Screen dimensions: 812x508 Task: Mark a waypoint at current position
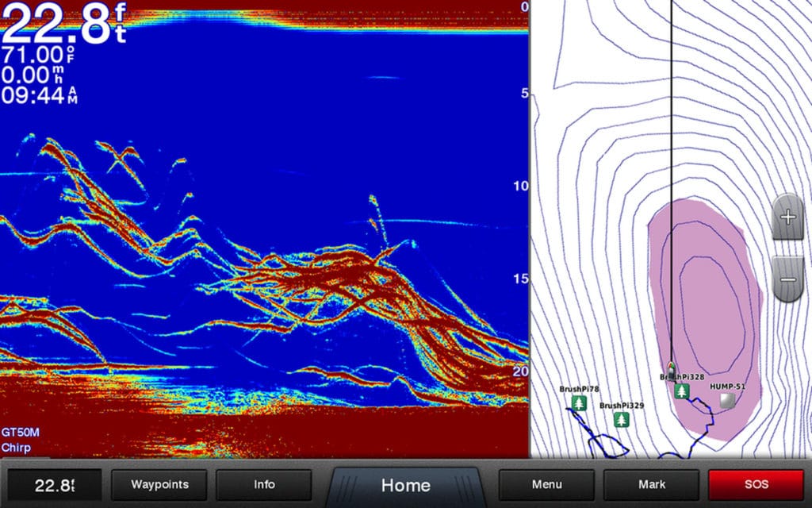tap(651, 484)
